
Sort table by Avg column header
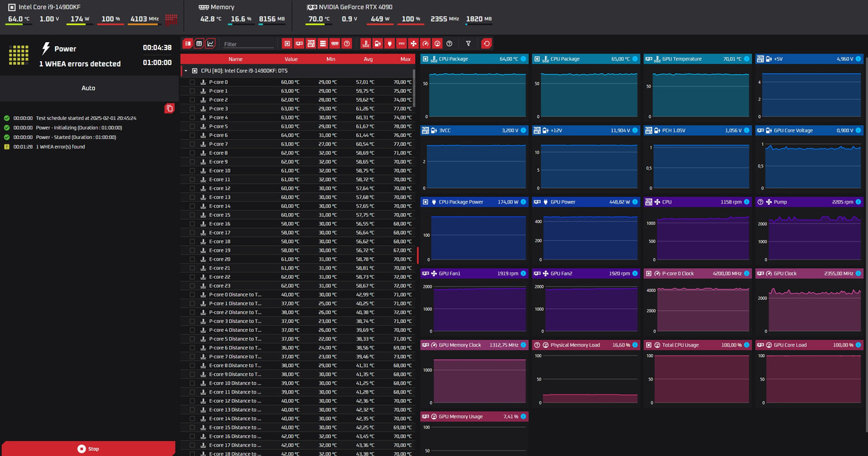(368, 59)
